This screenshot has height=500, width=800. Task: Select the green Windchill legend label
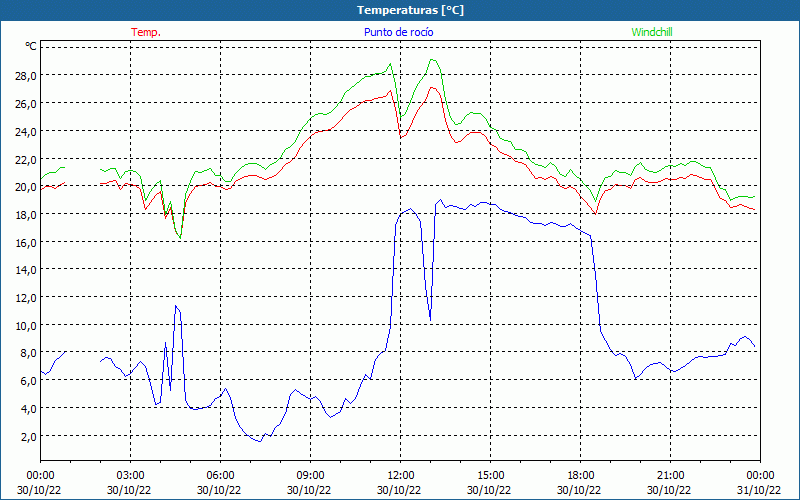point(653,32)
